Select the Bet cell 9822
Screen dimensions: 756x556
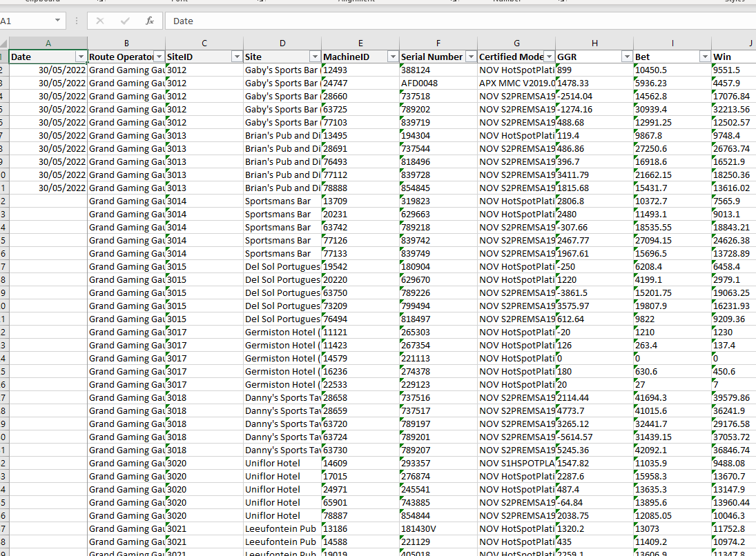point(672,319)
